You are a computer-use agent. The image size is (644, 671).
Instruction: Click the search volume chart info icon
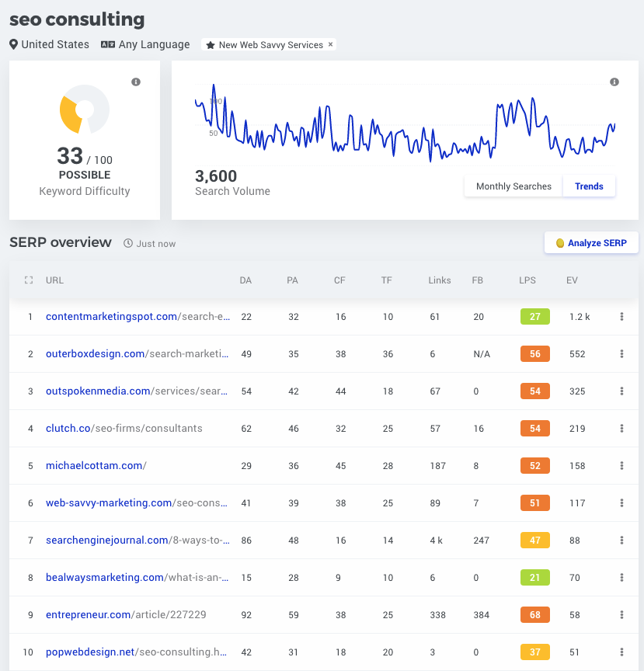pyautogui.click(x=614, y=82)
